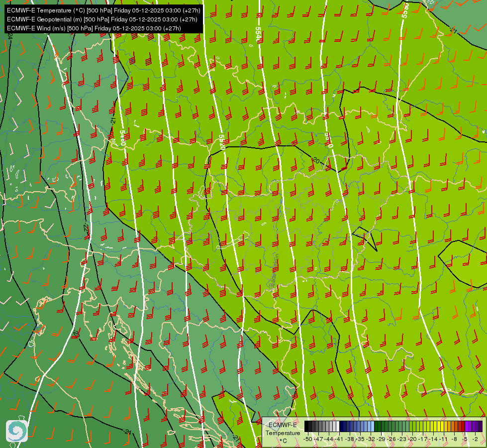Image resolution: width=487 pixels, height=448 pixels.
Task: Click the yellow -14 swatch in temperature legend
Action: [435, 426]
